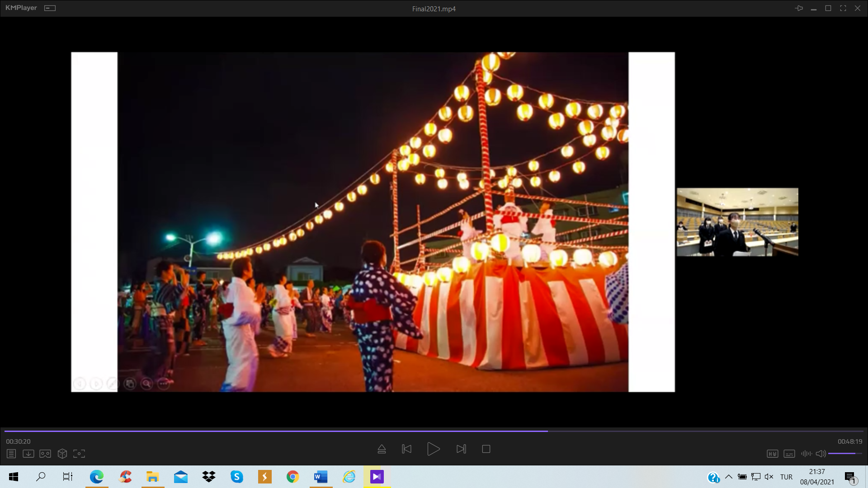Image resolution: width=868 pixels, height=488 pixels.
Task: Skip to next track
Action: 461,449
